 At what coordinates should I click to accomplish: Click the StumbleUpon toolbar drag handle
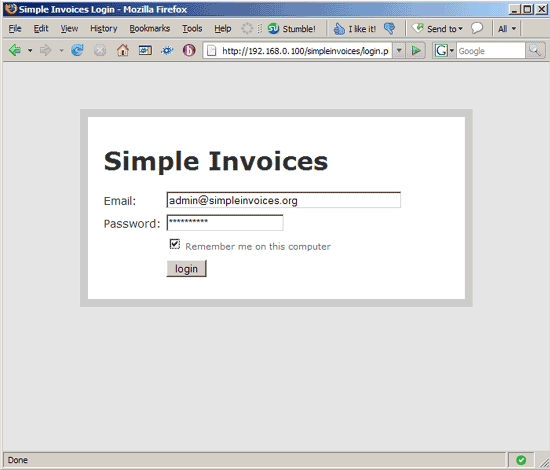[260, 28]
